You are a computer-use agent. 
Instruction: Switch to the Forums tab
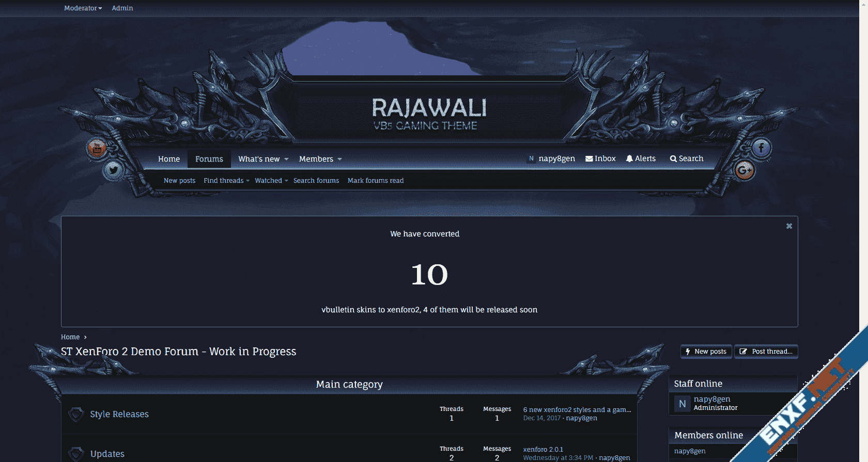(x=209, y=159)
